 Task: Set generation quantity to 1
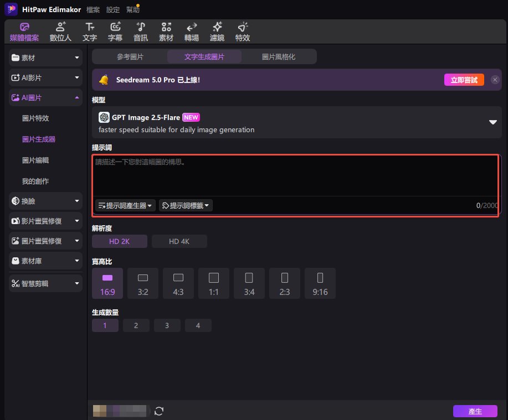105,325
